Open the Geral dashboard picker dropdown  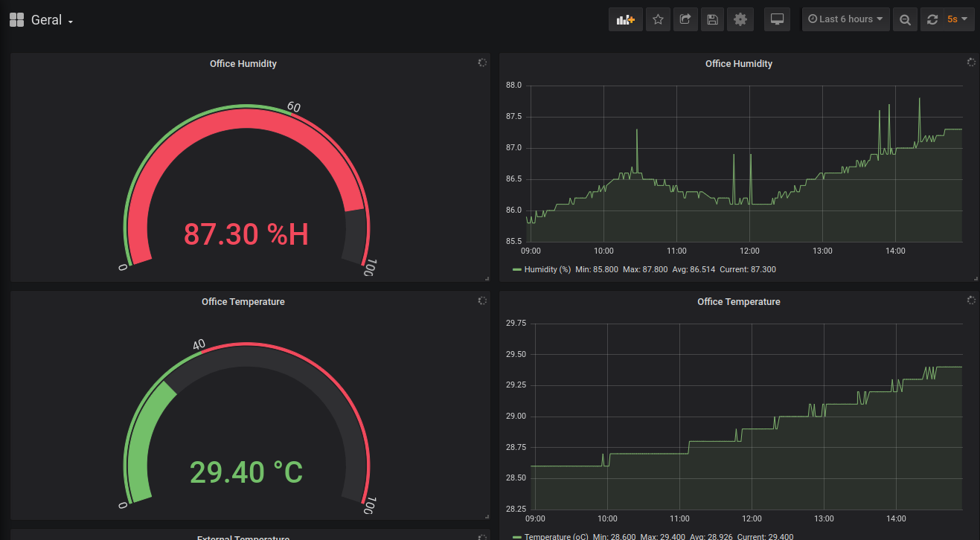coord(52,20)
